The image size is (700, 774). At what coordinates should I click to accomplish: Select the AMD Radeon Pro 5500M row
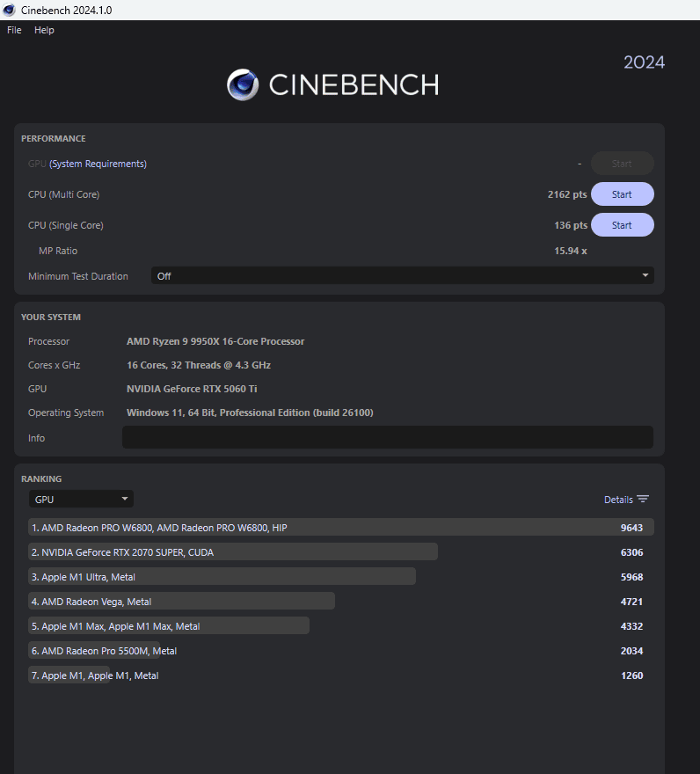341,651
